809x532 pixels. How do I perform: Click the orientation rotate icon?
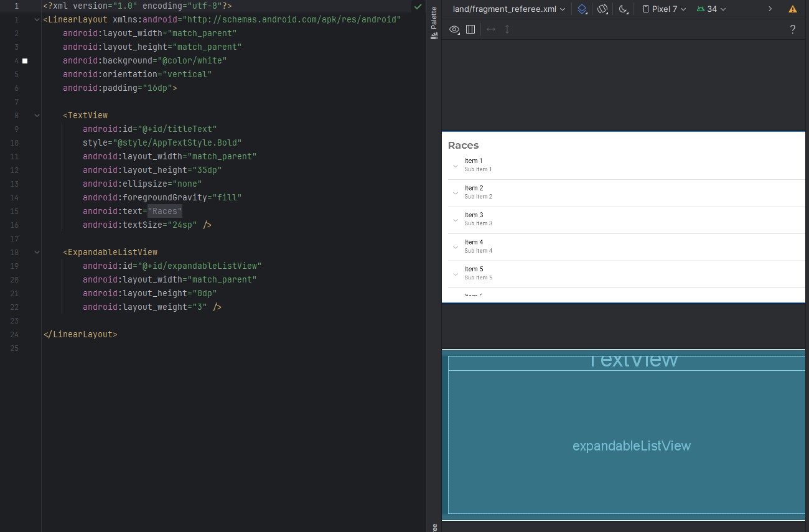pos(602,9)
